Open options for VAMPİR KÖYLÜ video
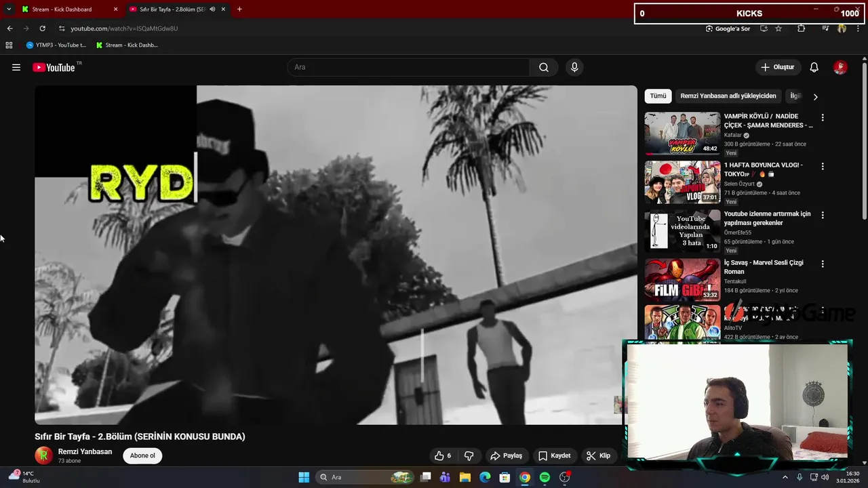The height and width of the screenshot is (488, 868). [823, 117]
